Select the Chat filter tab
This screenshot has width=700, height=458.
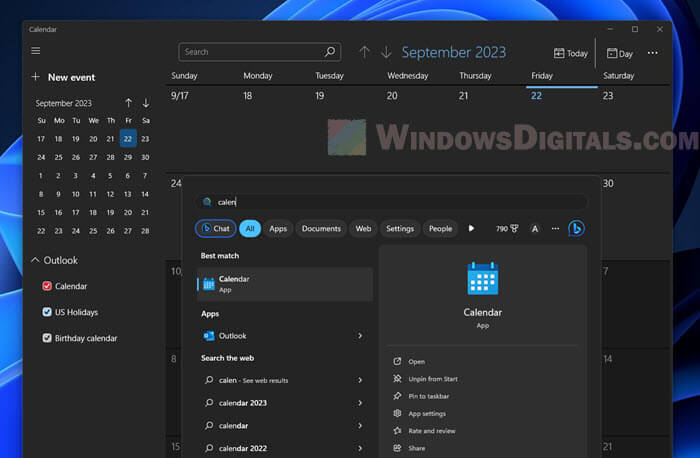pos(216,229)
